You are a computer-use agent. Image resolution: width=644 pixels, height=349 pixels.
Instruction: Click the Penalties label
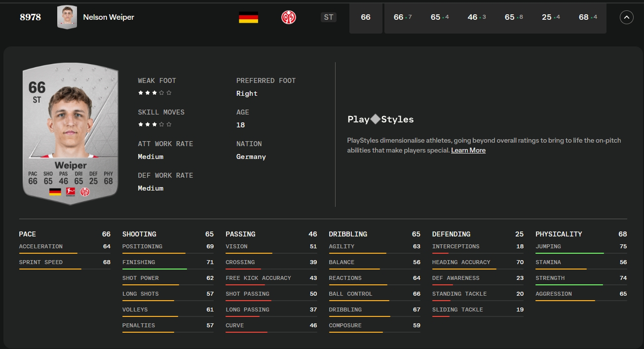(139, 325)
